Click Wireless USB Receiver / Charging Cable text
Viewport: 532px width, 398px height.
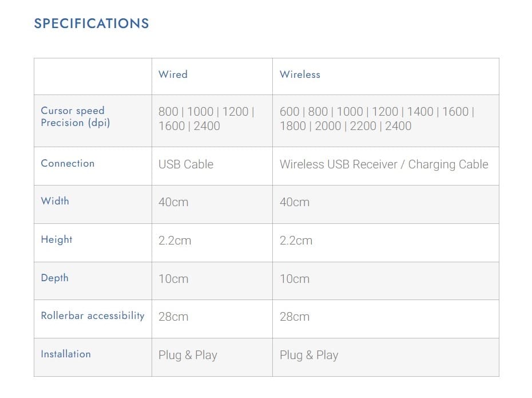[x=384, y=164]
